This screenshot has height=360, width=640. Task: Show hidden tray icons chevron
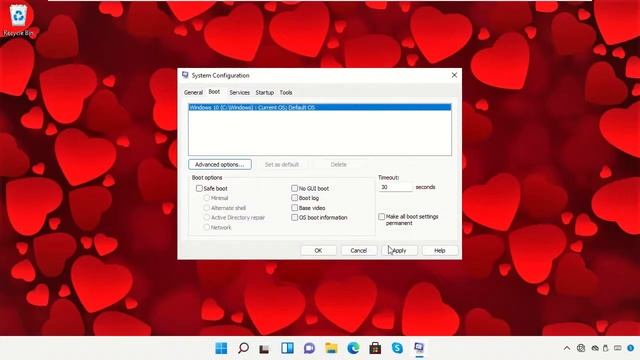(567, 348)
